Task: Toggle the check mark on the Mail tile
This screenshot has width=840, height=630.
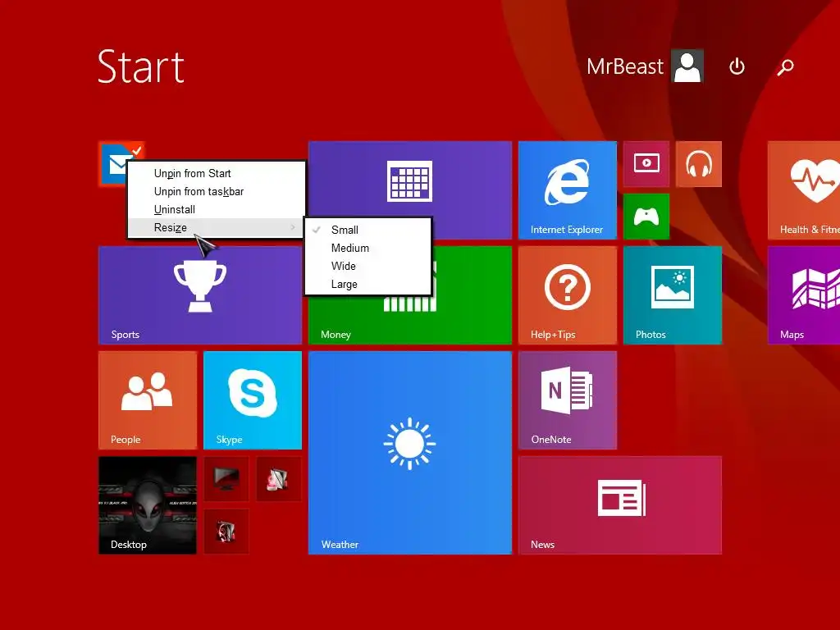Action: [137, 151]
